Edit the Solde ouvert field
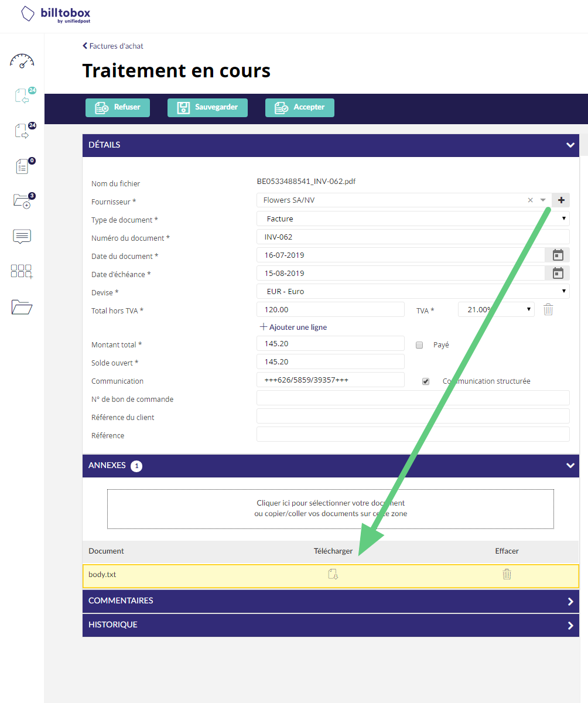Viewport: 588px width, 703px height. coord(330,361)
